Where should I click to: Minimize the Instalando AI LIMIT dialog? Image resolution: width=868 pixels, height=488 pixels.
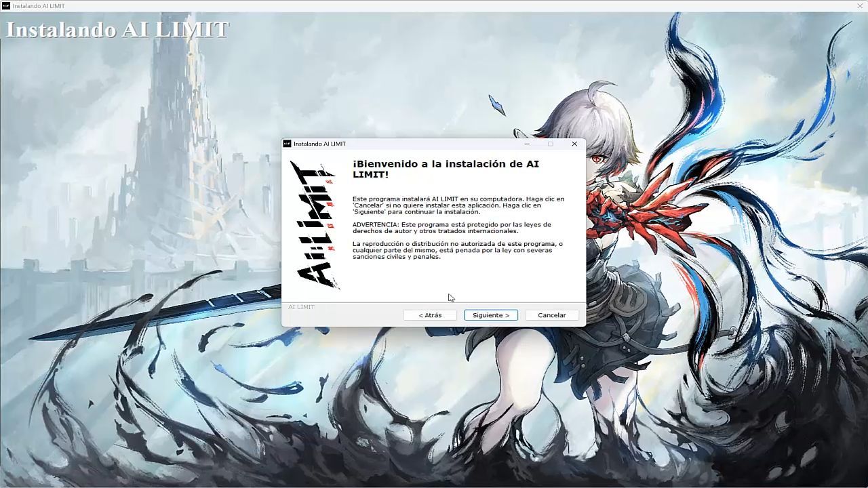[x=527, y=144]
